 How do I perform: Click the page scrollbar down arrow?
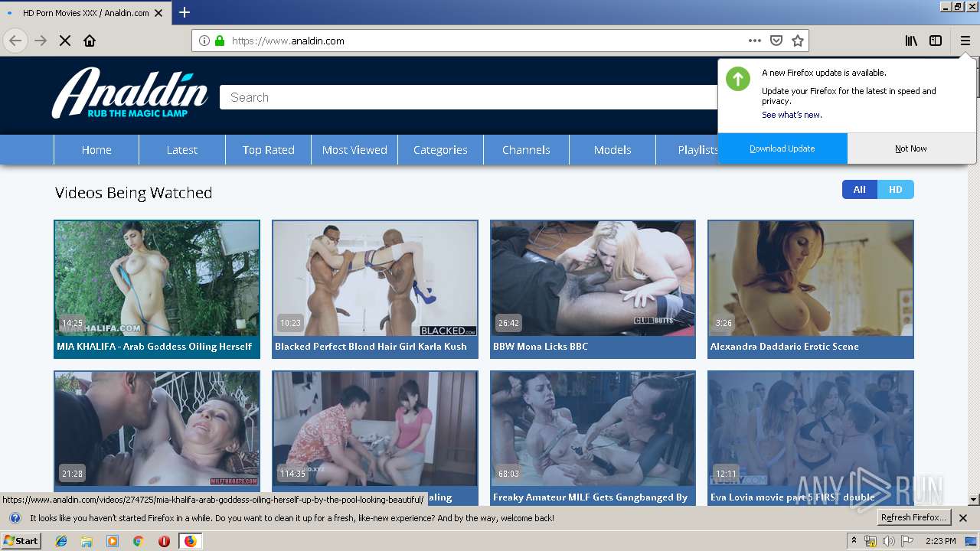click(973, 500)
